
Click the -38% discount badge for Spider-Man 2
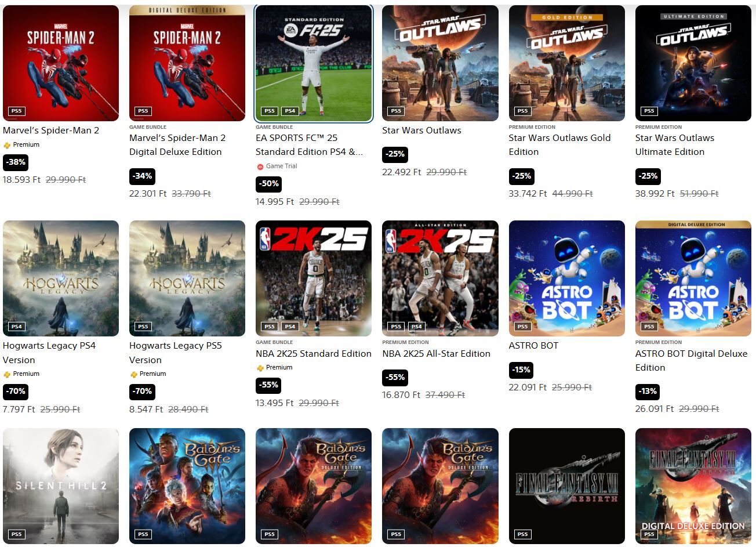point(15,162)
